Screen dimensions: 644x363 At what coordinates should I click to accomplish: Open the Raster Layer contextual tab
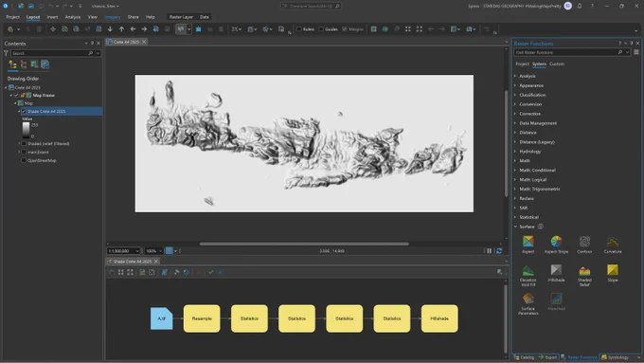click(x=181, y=17)
